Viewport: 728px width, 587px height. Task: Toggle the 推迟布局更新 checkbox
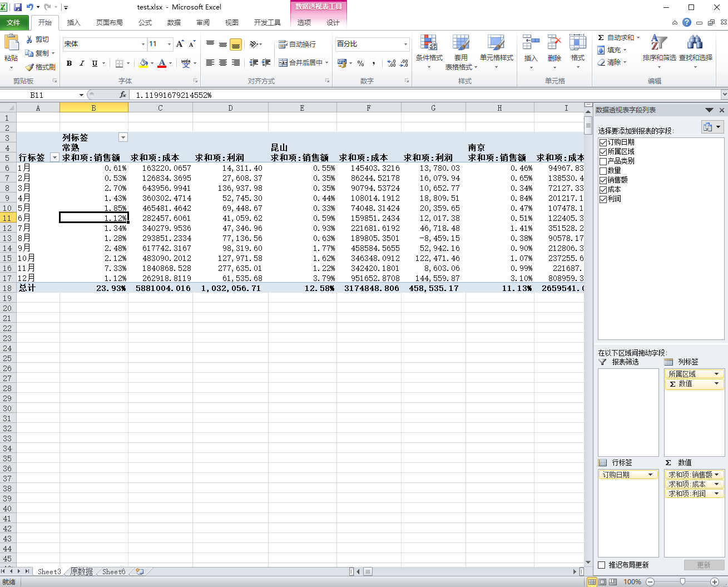(x=601, y=565)
